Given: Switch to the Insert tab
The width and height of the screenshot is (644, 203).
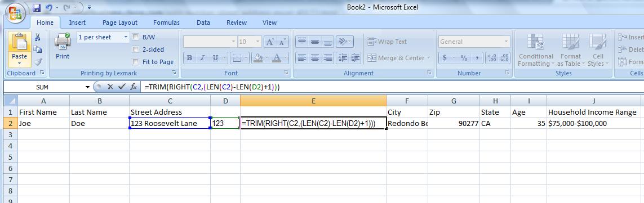Looking at the screenshot, I should pos(77,22).
